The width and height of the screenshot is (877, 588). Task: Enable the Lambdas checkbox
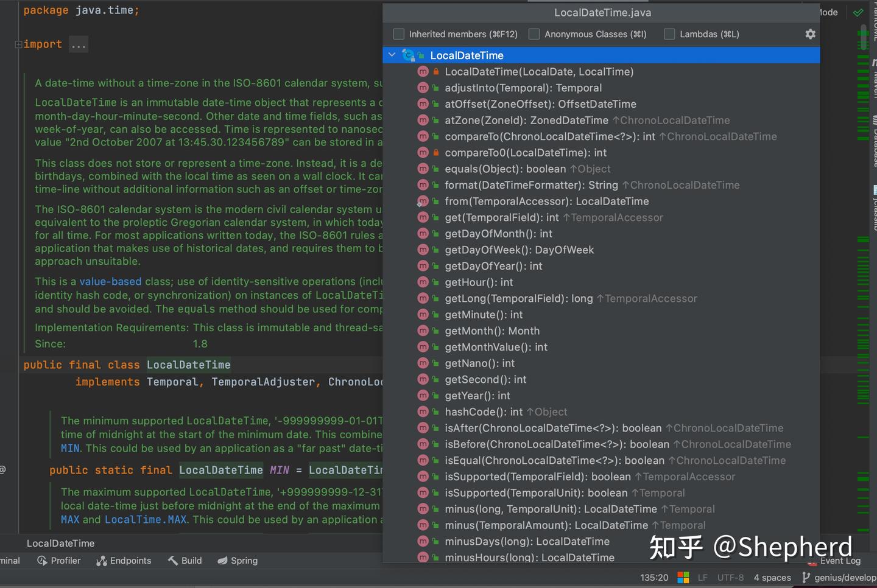pos(669,34)
